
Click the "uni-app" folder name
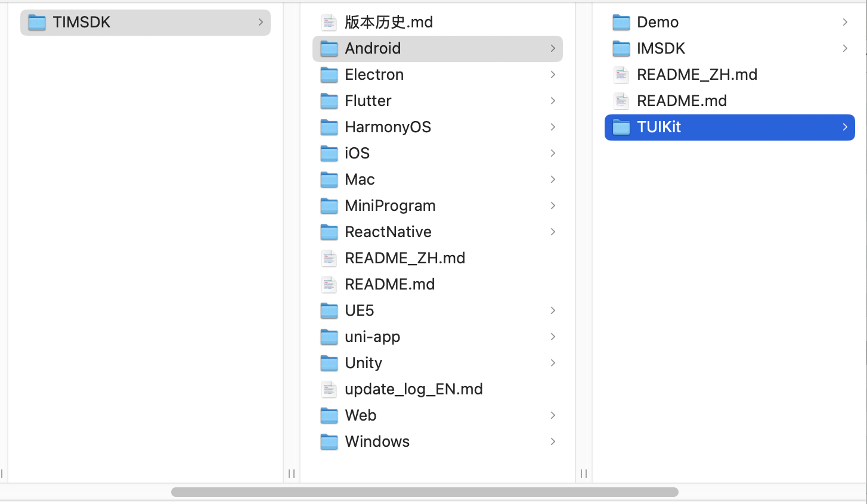point(373,337)
